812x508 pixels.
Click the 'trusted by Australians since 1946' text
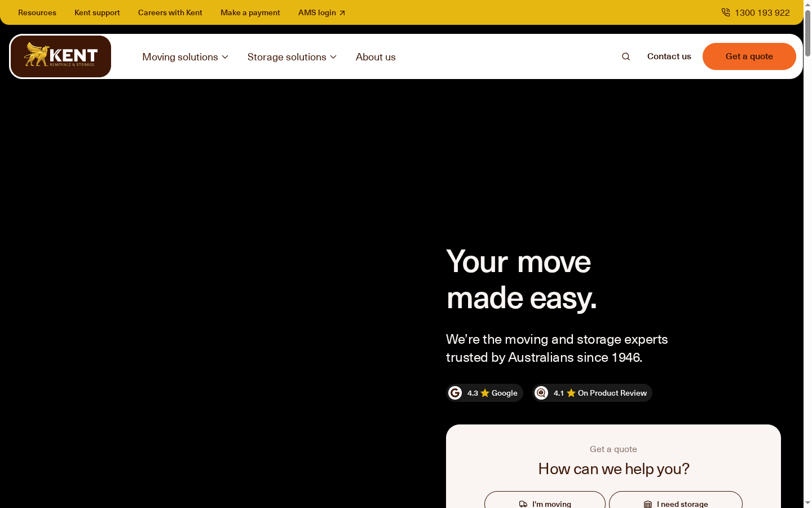tap(544, 357)
